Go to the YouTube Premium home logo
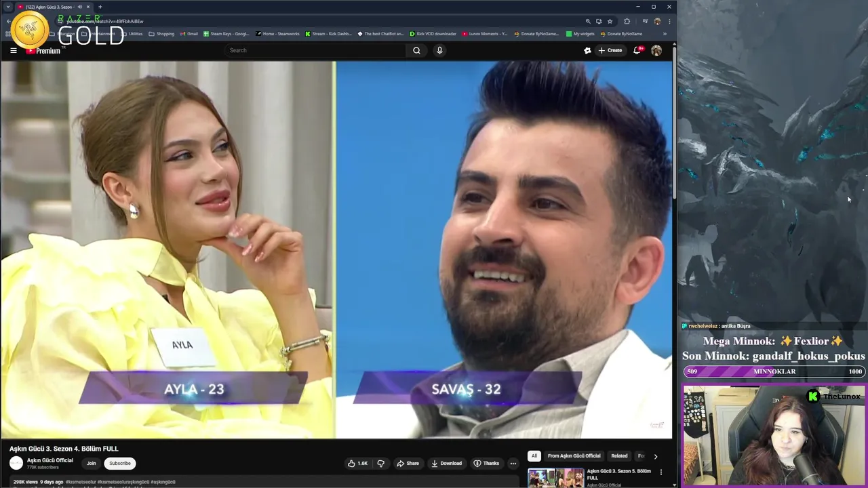This screenshot has width=868, height=488. (43, 51)
